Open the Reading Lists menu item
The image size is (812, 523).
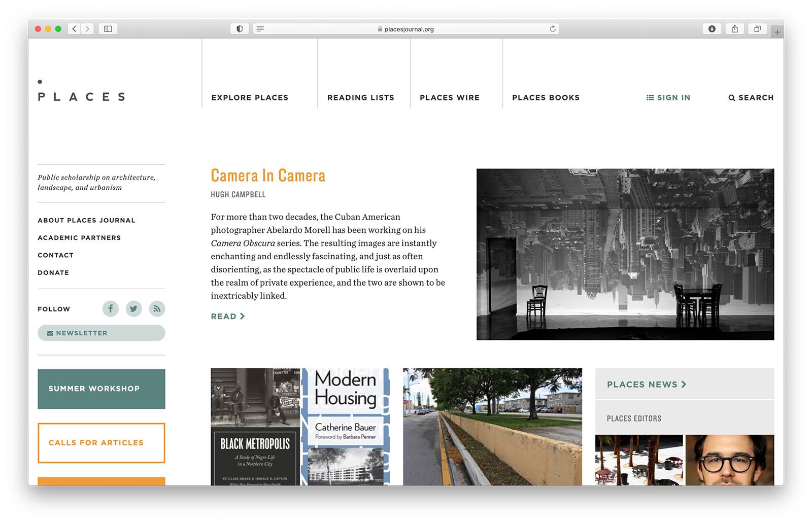[361, 97]
